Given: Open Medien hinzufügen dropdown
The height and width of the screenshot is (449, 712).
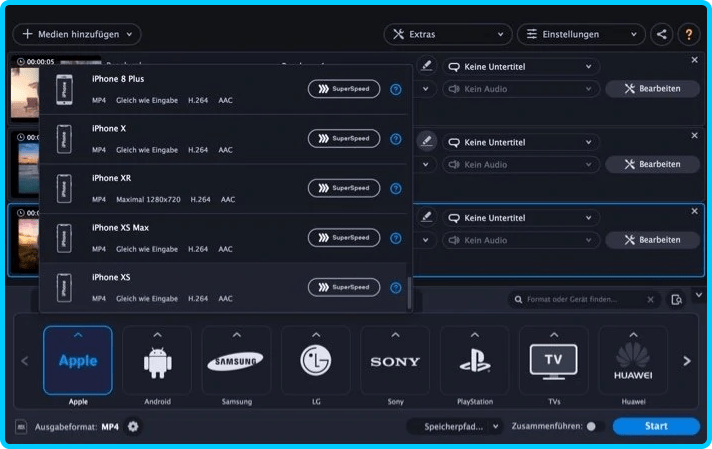Looking at the screenshot, I should (77, 34).
